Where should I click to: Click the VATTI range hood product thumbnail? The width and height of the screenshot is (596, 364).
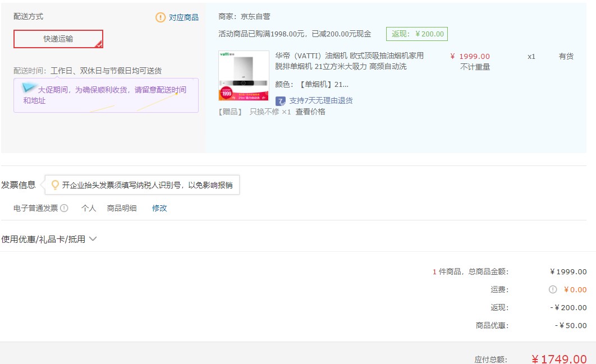[x=244, y=76]
